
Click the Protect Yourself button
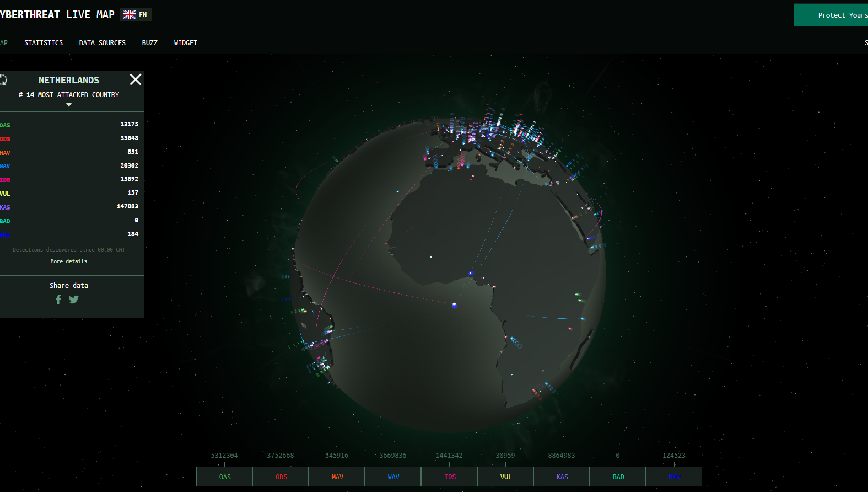(x=831, y=15)
